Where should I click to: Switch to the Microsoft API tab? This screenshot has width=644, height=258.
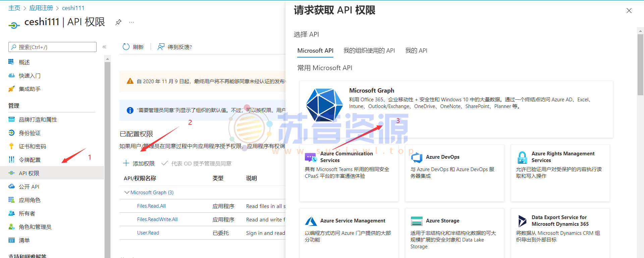click(x=315, y=51)
